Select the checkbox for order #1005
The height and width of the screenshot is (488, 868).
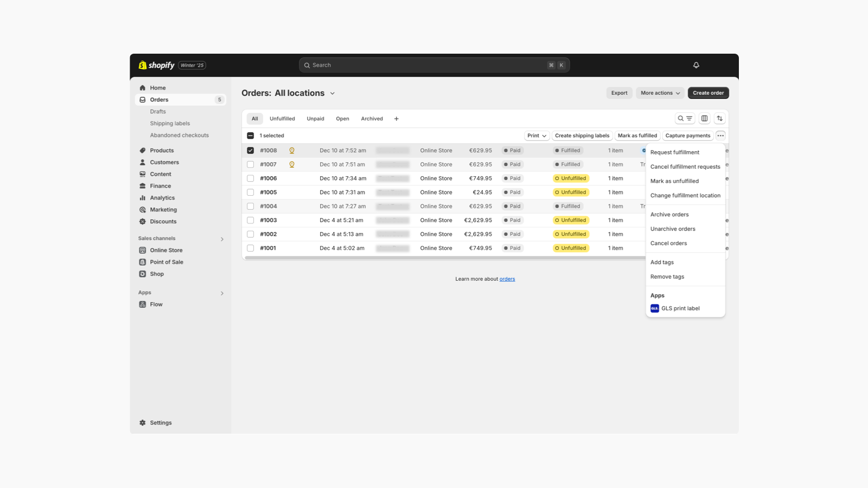pos(251,192)
